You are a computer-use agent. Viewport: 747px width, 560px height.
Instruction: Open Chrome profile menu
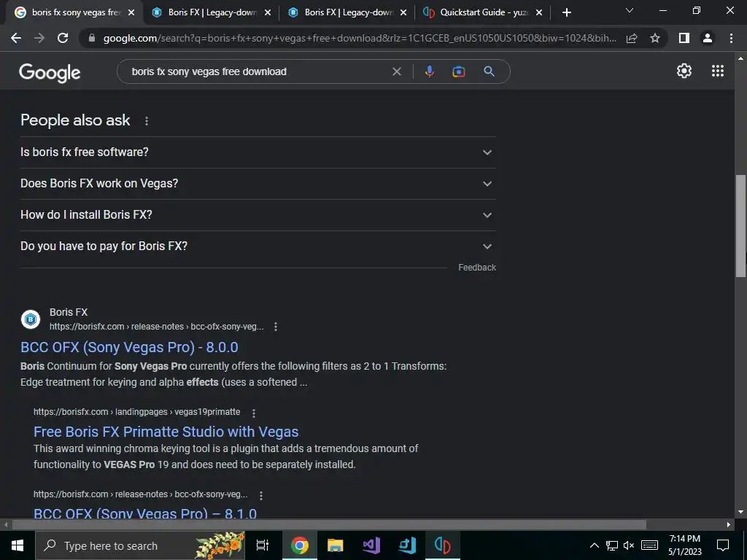[x=708, y=38]
